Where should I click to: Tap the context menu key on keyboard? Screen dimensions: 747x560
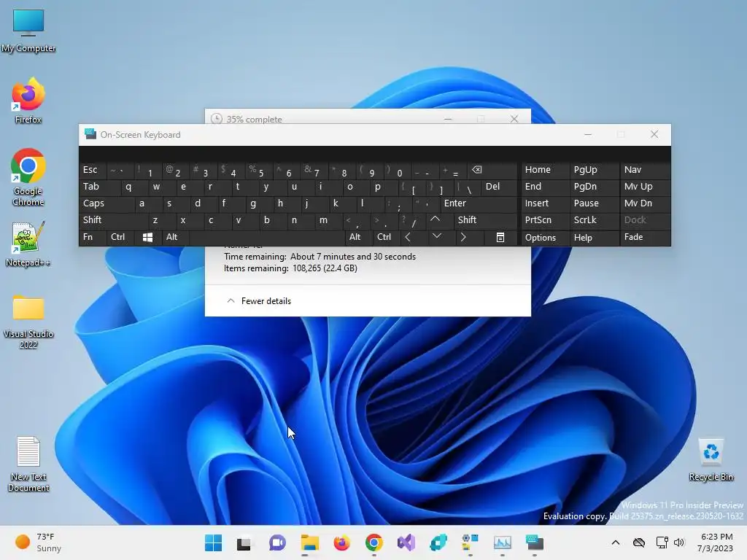pos(500,237)
